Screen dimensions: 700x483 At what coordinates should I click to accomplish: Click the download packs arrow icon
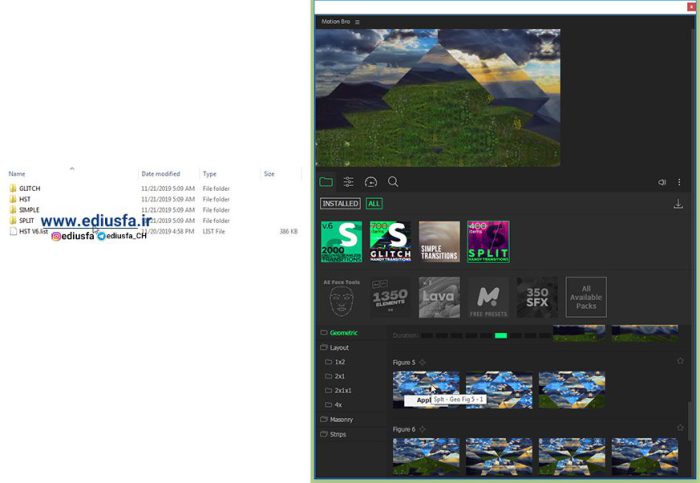(678, 204)
